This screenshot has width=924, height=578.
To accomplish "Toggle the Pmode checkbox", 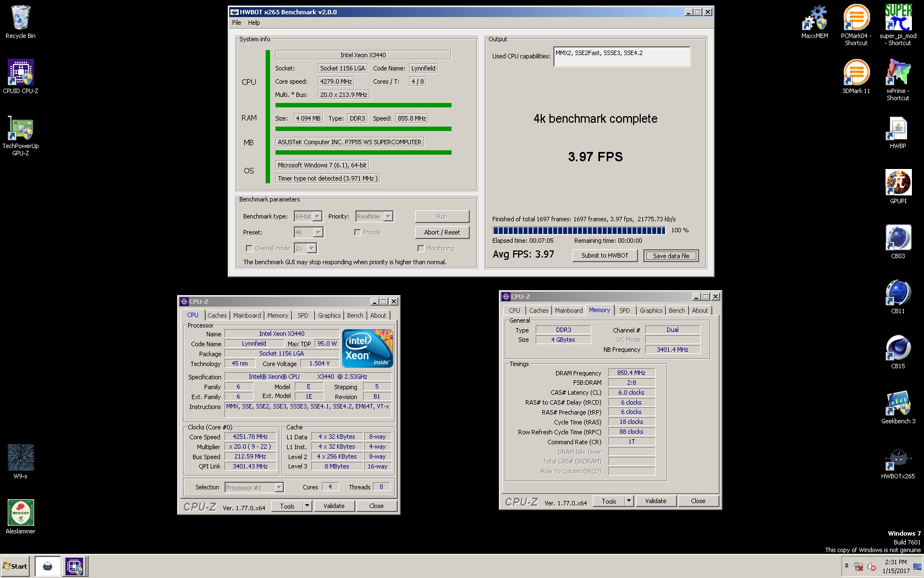I will tap(358, 232).
